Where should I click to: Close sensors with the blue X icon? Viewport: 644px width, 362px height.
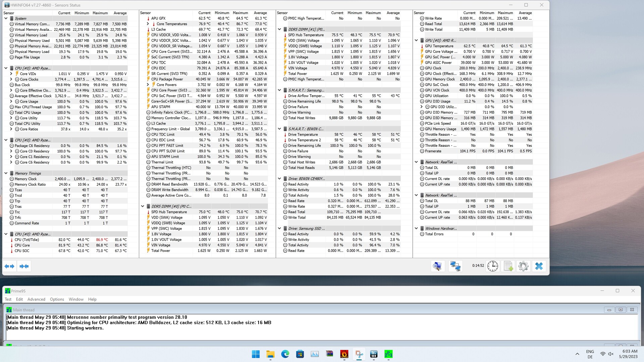point(539,266)
